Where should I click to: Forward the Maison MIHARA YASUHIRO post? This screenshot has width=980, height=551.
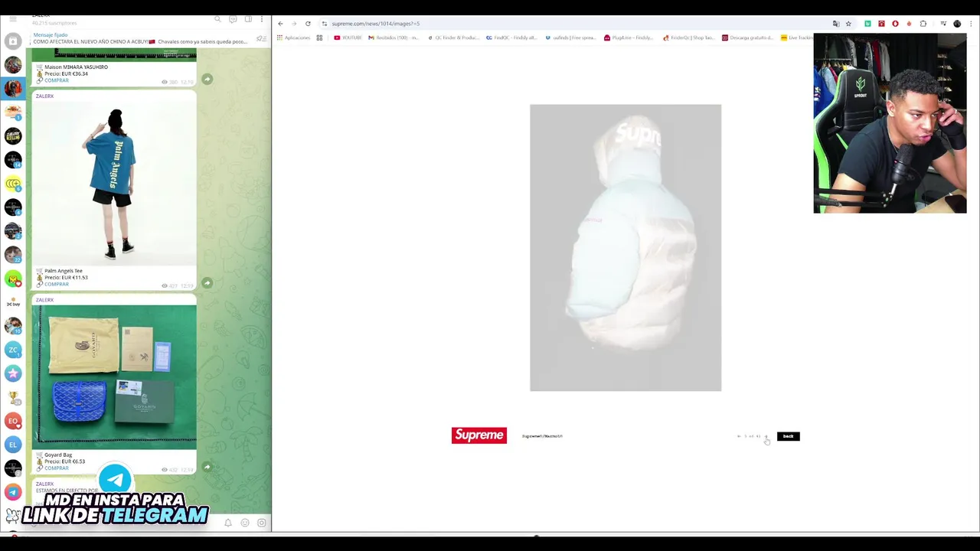tap(207, 79)
